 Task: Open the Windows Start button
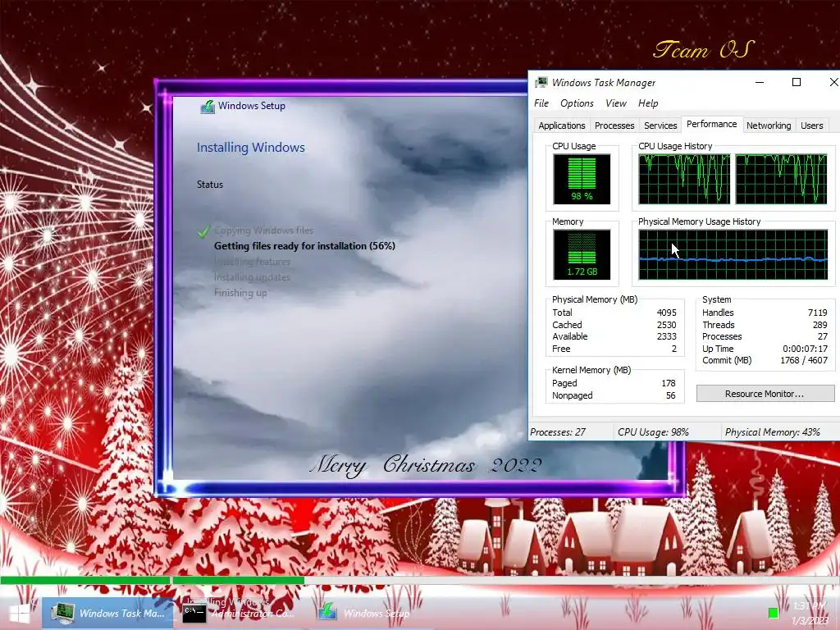(20, 614)
